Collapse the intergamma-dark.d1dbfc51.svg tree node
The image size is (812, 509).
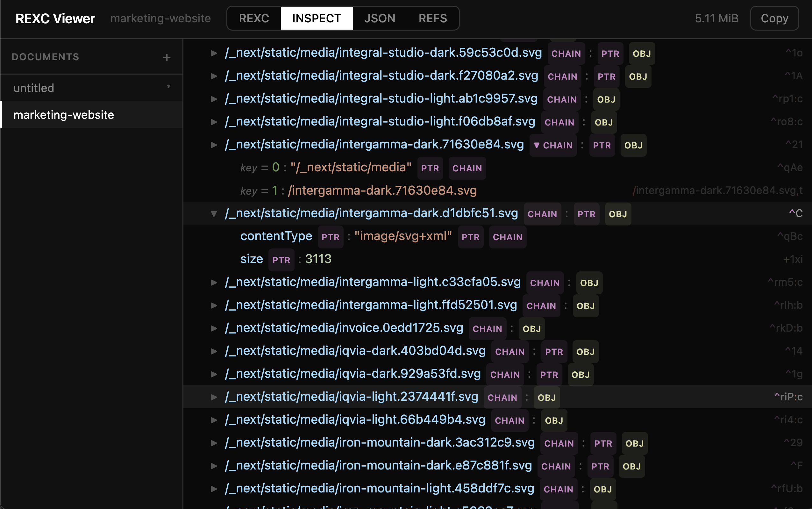(x=214, y=213)
